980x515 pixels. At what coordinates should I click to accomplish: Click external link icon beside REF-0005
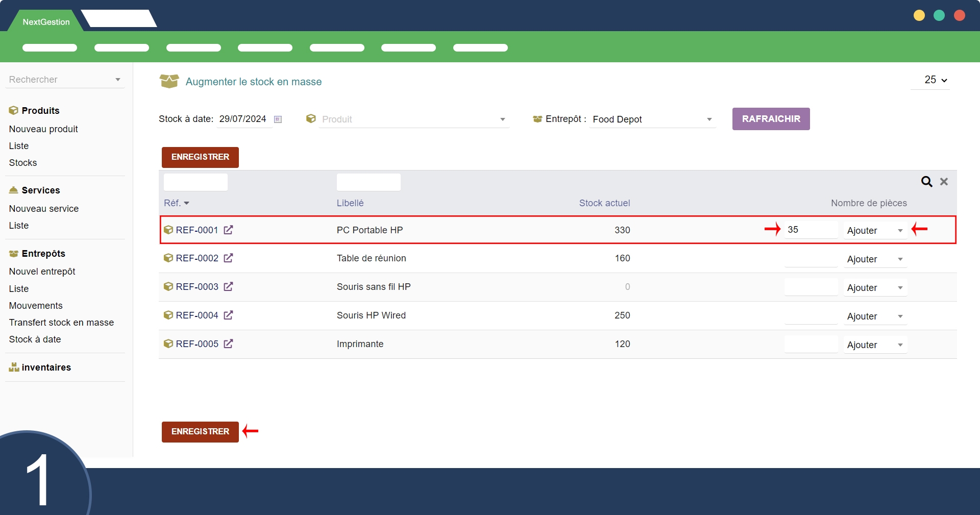coord(228,344)
